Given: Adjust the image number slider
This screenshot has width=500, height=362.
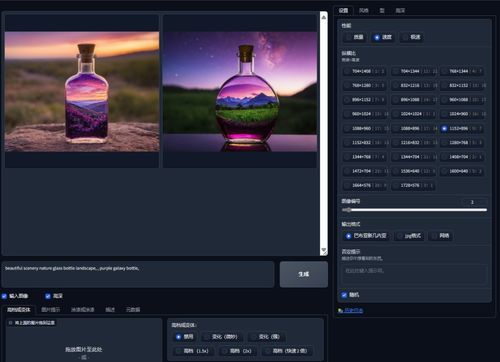Looking at the screenshot, I should click(414, 210).
